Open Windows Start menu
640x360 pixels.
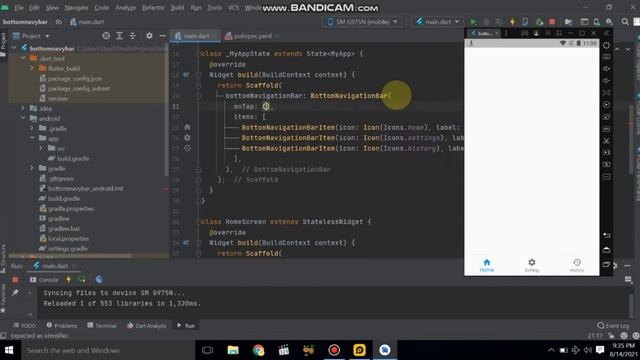pyautogui.click(x=9, y=350)
